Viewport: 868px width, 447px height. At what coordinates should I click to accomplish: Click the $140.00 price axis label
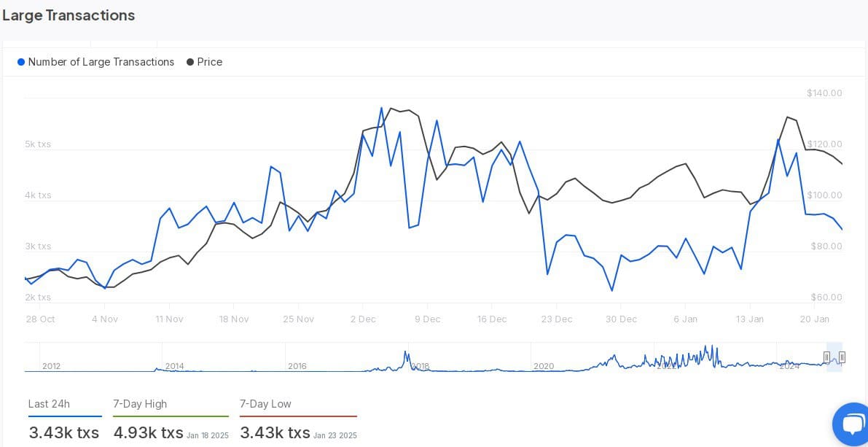(824, 93)
